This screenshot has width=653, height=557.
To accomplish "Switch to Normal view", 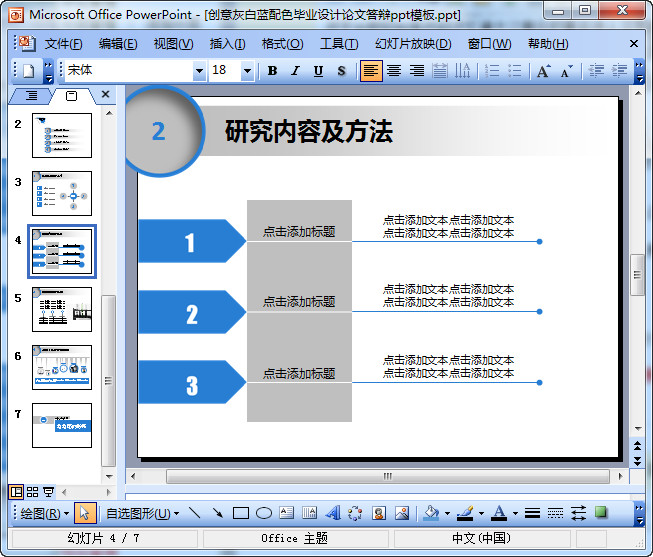I will 16,492.
